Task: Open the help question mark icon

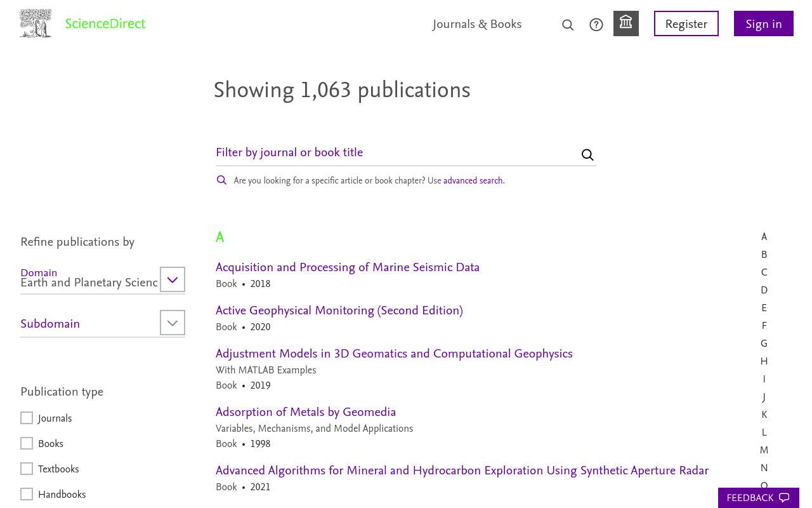Action: point(596,25)
